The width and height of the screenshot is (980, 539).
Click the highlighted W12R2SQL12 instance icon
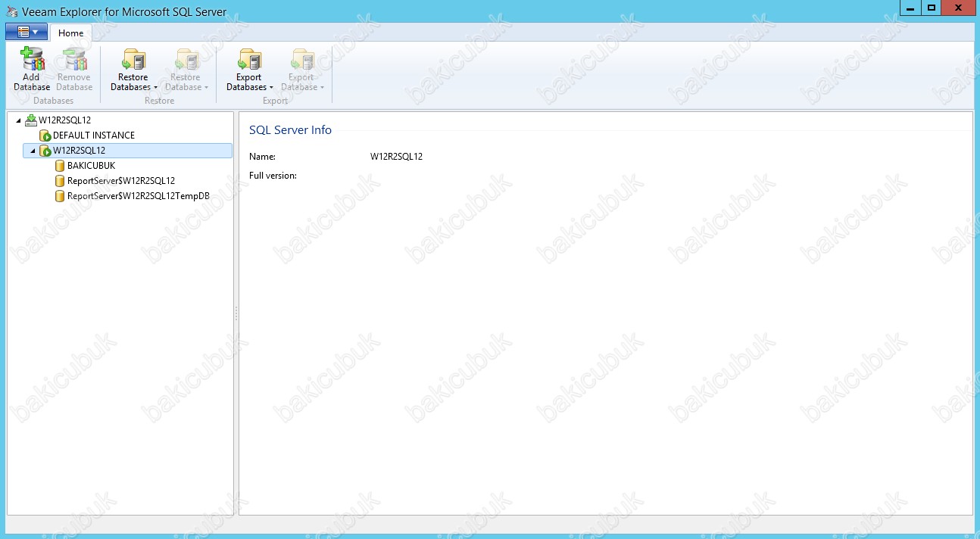45,151
